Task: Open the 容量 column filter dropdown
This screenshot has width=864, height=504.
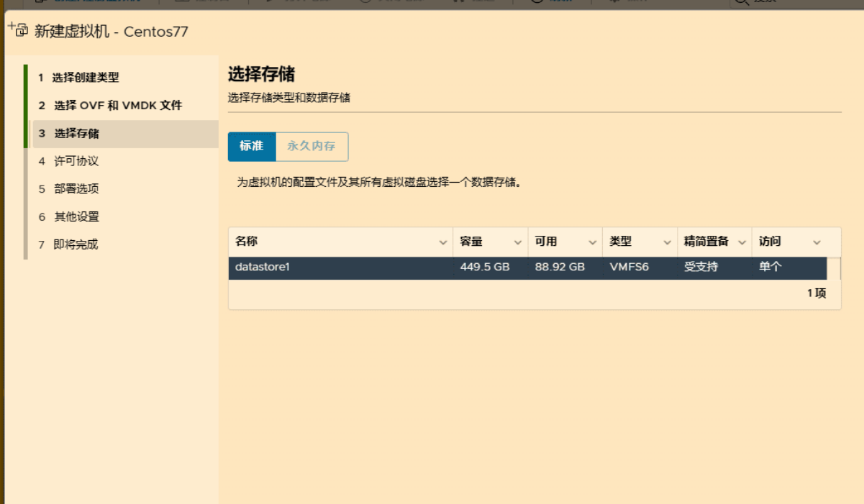Action: [517, 242]
